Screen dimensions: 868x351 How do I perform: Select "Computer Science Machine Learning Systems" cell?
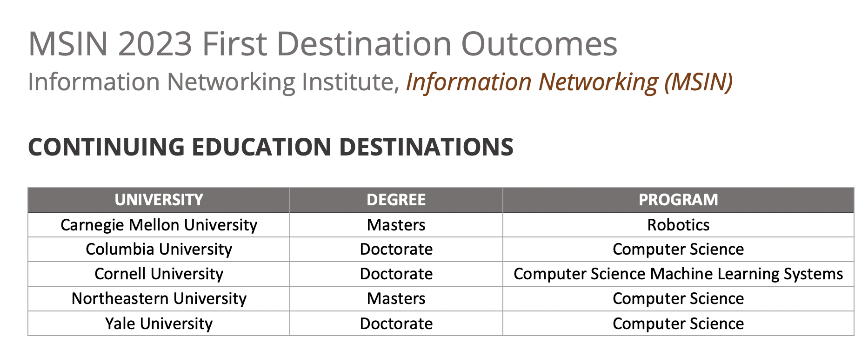point(678,274)
